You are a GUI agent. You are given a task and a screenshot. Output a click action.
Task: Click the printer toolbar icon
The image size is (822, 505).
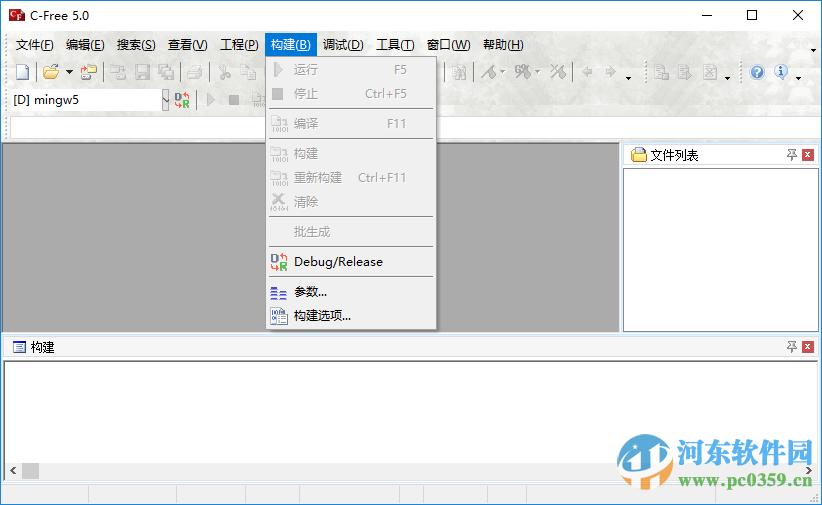194,72
